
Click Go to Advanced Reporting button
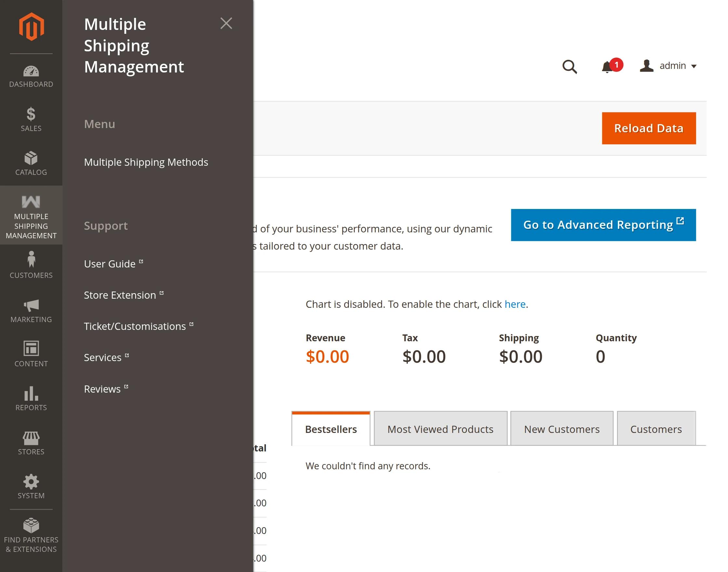[x=603, y=225]
